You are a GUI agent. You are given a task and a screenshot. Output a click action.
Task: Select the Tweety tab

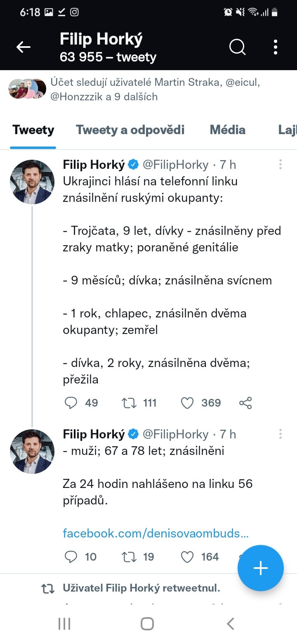[x=33, y=130]
